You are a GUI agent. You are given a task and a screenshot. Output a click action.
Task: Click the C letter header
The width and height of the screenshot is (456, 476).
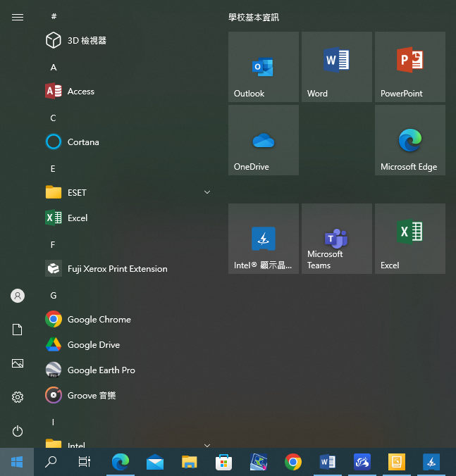point(53,118)
